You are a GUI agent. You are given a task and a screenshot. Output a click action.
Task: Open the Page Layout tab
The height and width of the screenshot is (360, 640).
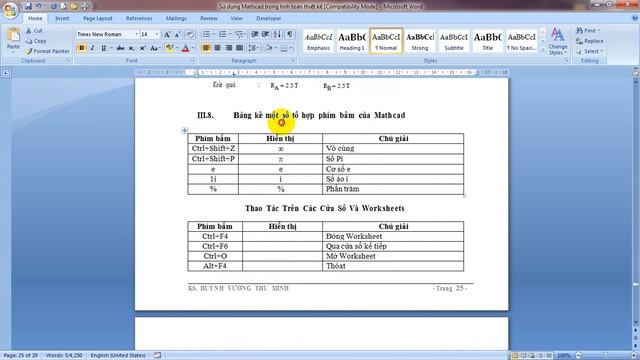pos(97,18)
